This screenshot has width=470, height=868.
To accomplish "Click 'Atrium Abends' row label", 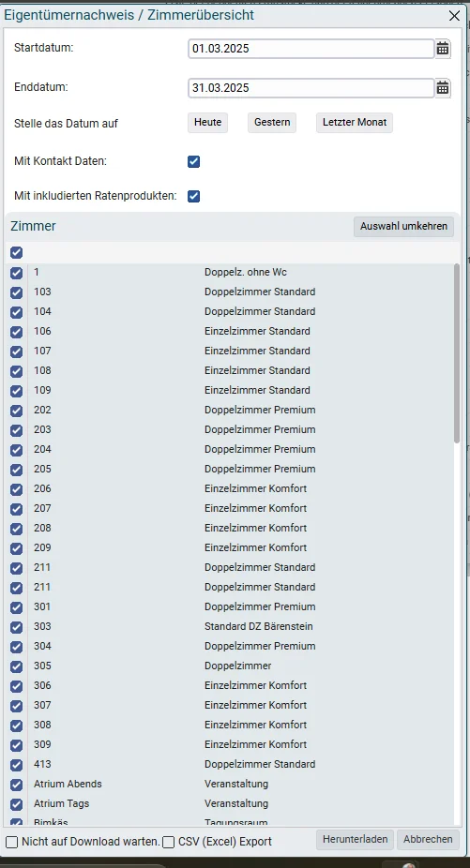I will (68, 784).
